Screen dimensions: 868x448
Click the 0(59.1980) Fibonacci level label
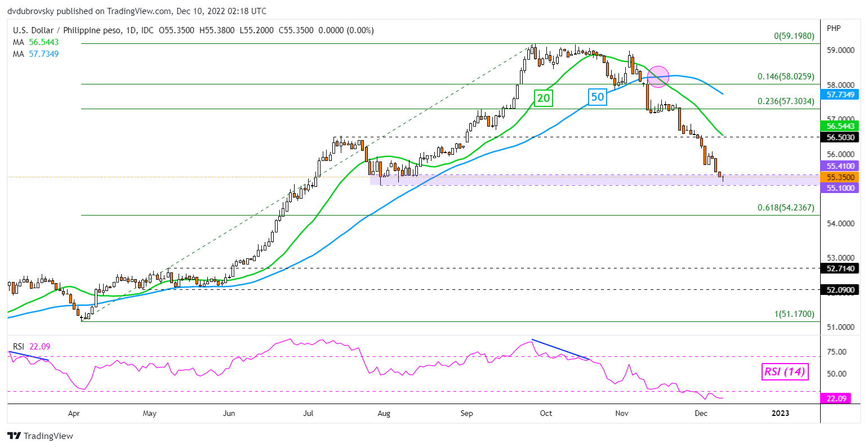(794, 36)
